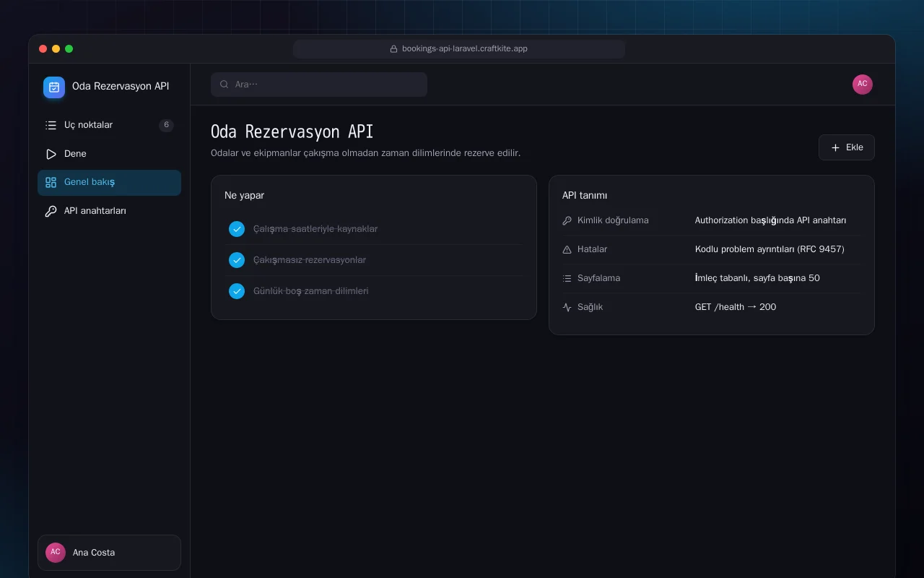
Task: Uncheck Günlük boş zaman dilimleri
Action: 237,291
